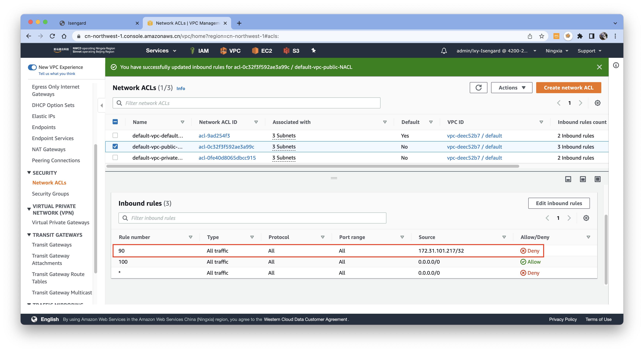Open a new browser tab with plus

click(x=239, y=23)
